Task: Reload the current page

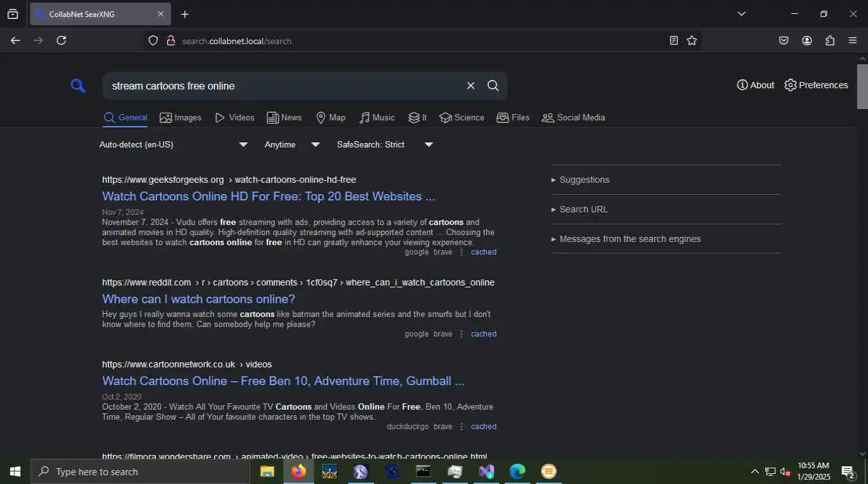Action: pos(61,40)
